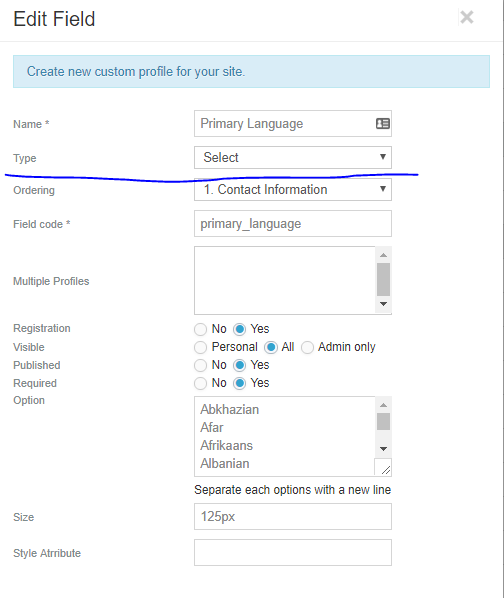Set Registration to No
Image resolution: width=504 pixels, height=598 pixels.
point(201,329)
